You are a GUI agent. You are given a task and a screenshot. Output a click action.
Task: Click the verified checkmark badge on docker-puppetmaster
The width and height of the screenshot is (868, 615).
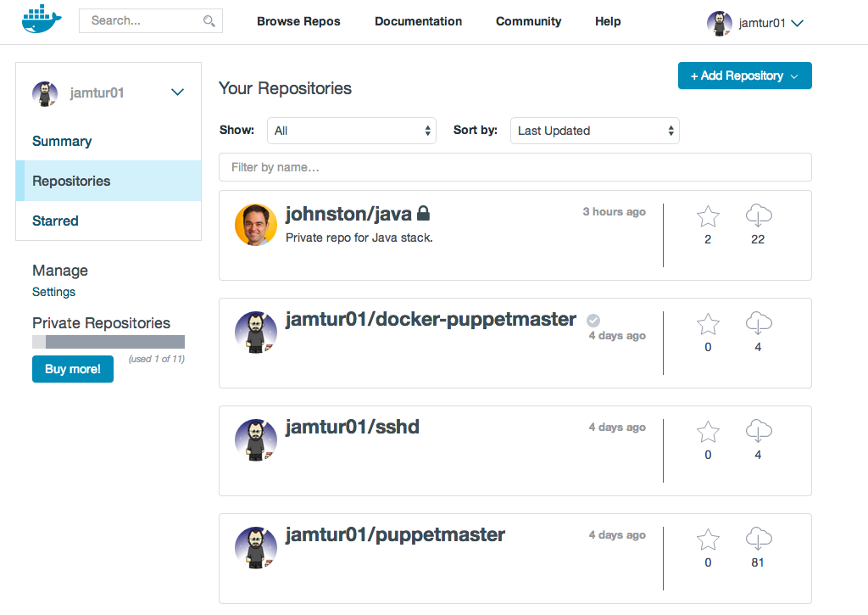tap(593, 321)
